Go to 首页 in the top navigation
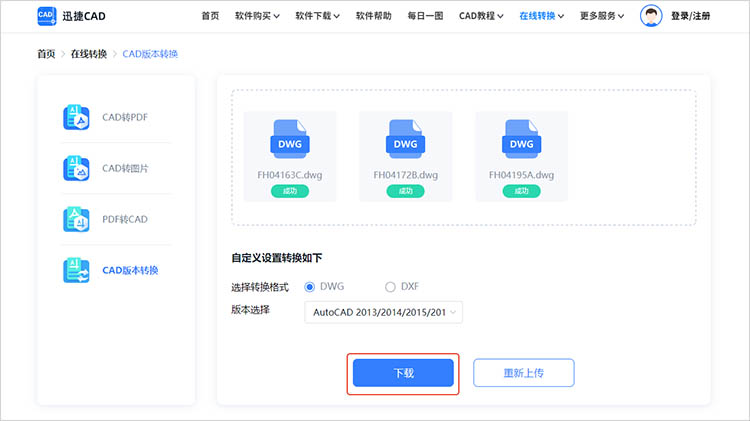 (210, 16)
